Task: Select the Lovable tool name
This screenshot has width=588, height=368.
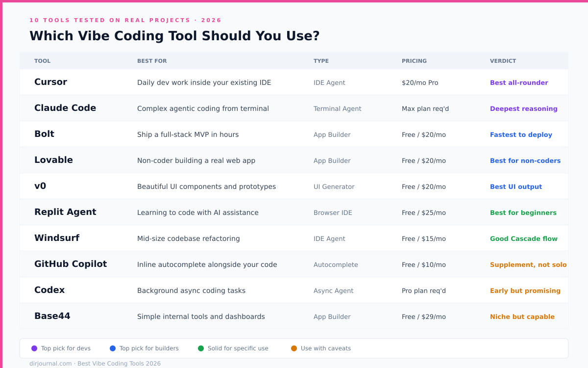Action: [x=53, y=160]
